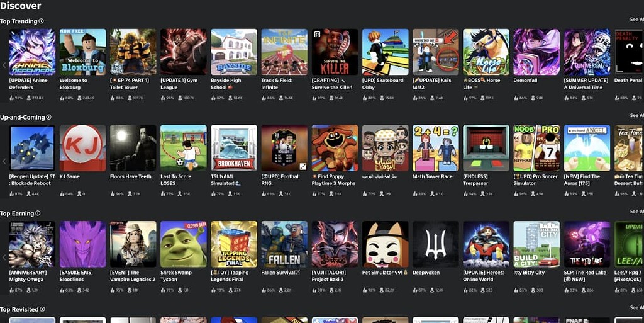Click left arrow chevron of Top Trending row
Screen dimensions: 644x323
(4, 65)
